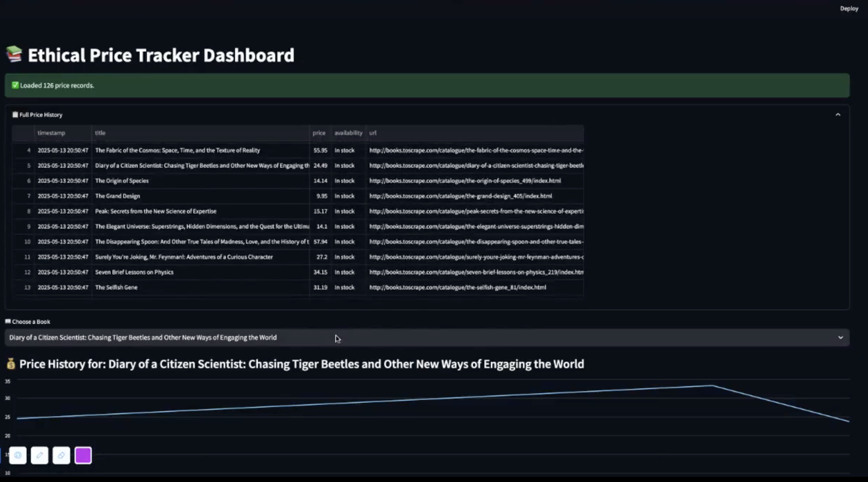Image resolution: width=868 pixels, height=482 pixels.
Task: Select the pen drawing tool icon
Action: click(x=39, y=455)
